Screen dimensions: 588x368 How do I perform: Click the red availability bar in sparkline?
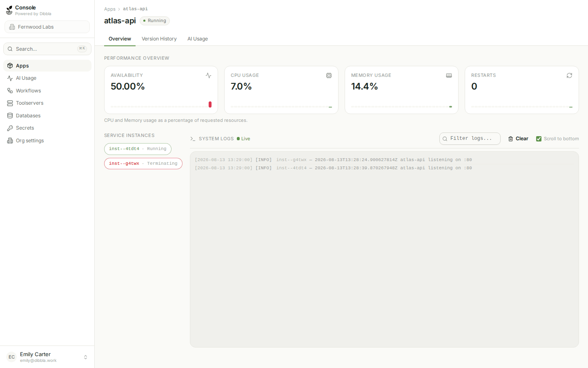[210, 105]
